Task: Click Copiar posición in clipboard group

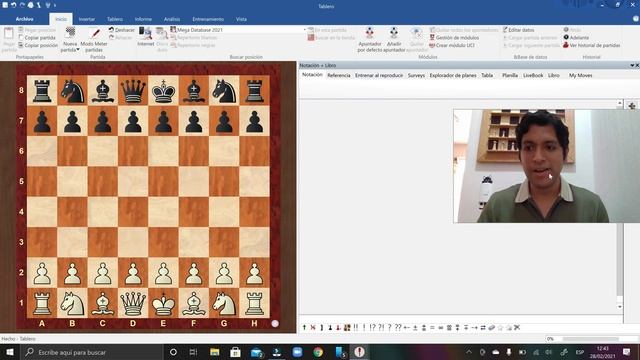Action: (38, 45)
